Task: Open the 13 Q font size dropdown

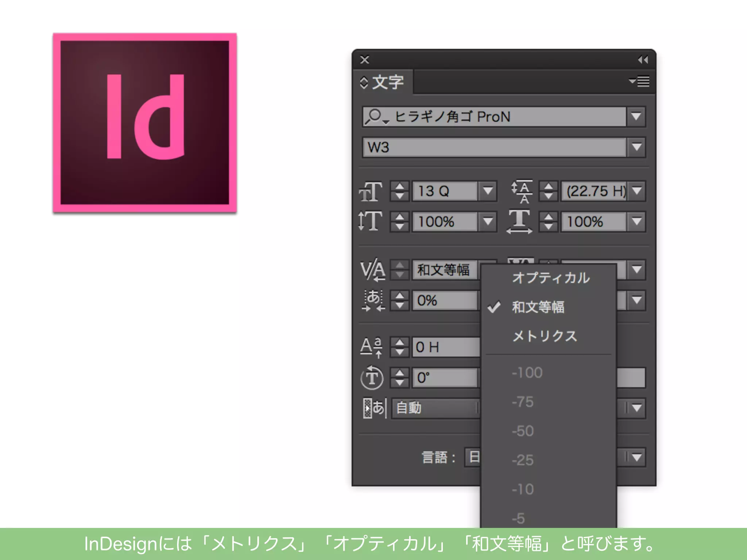Action: pyautogui.click(x=488, y=191)
